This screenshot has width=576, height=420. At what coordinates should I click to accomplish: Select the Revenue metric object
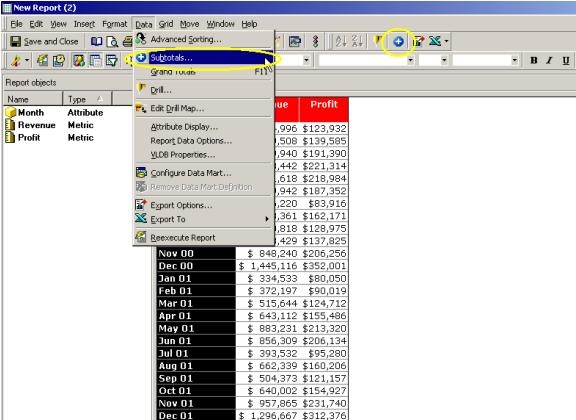(x=37, y=125)
